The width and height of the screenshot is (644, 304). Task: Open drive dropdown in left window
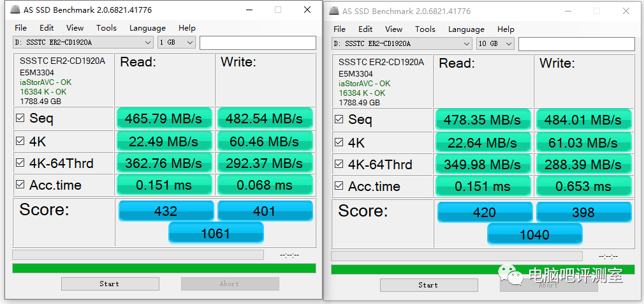pyautogui.click(x=84, y=42)
